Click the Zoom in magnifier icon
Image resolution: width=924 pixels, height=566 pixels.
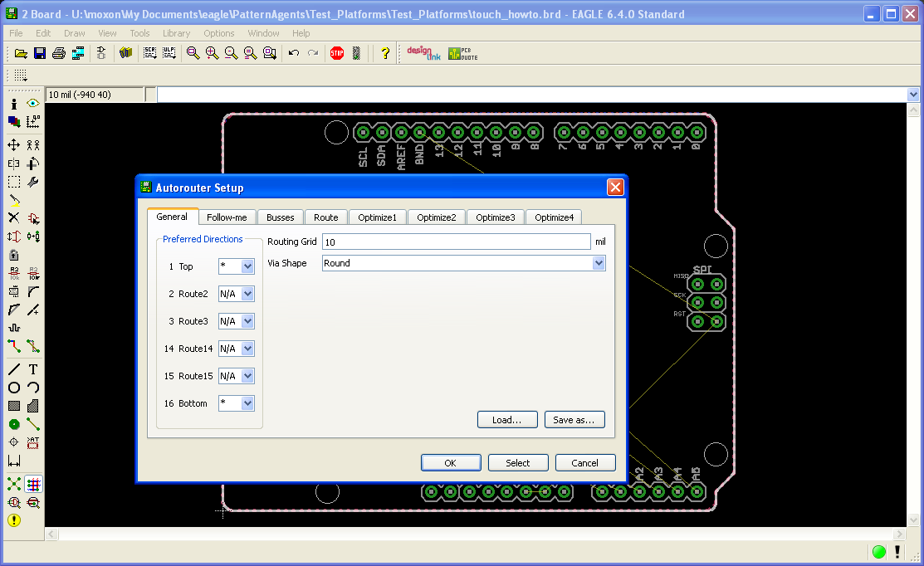point(213,54)
